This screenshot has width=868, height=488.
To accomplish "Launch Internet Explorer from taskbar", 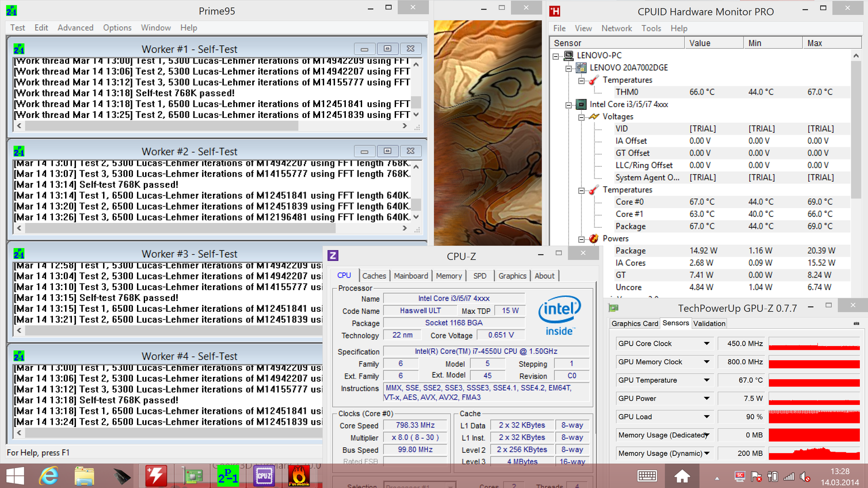I will click(x=48, y=476).
